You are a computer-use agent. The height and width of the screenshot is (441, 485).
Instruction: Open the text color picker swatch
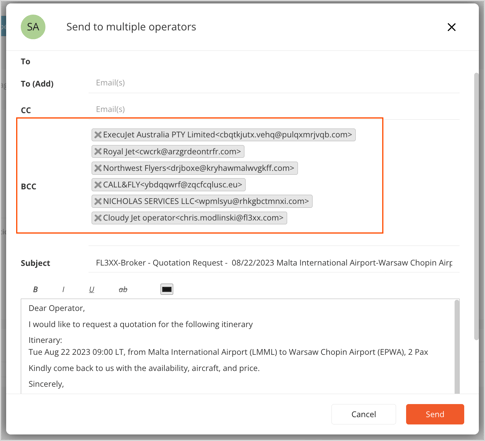click(167, 289)
